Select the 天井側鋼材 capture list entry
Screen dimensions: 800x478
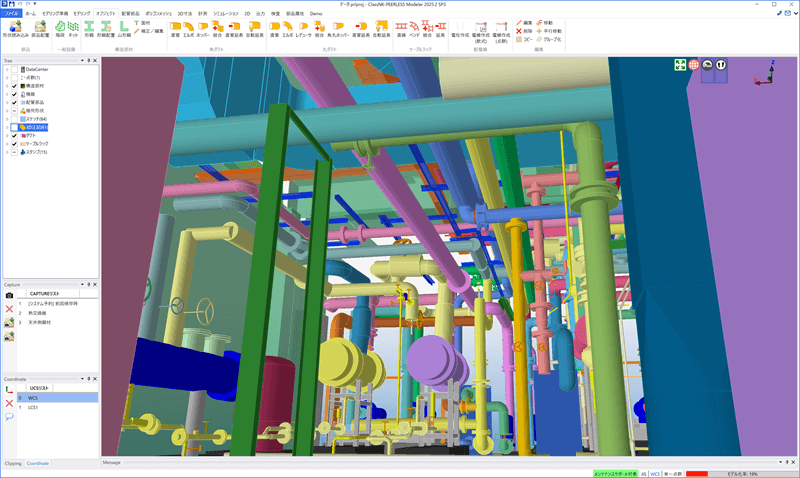pyautogui.click(x=45, y=322)
